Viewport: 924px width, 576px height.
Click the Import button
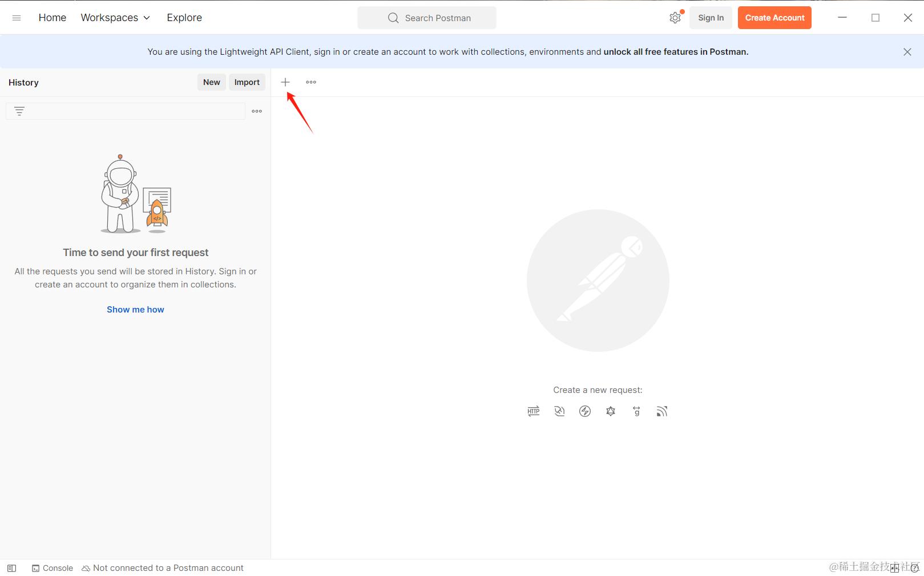pos(247,82)
